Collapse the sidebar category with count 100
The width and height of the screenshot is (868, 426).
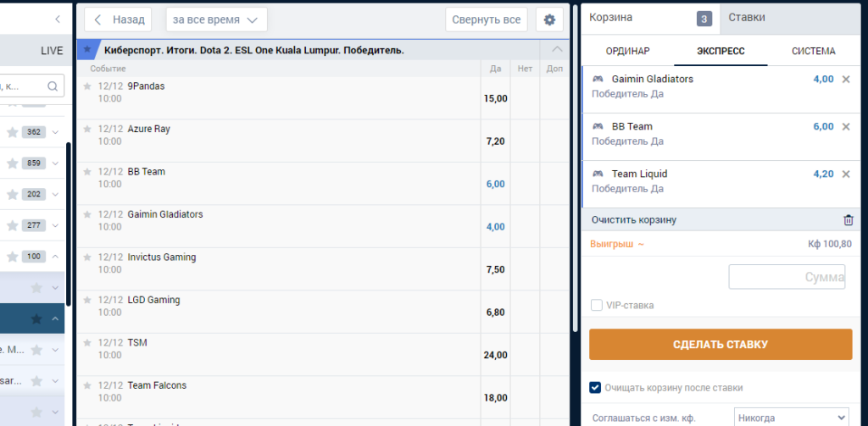click(x=55, y=257)
